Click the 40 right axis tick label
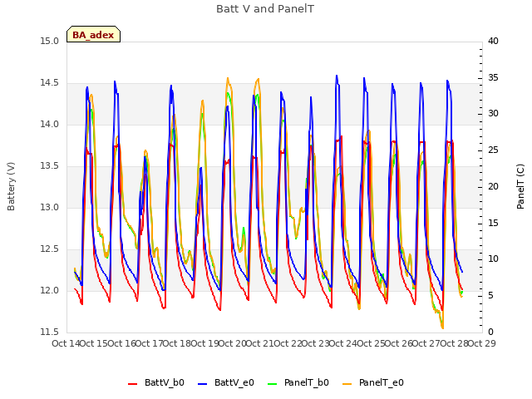Image resolution: width=532 pixels, height=399 pixels. point(493,42)
